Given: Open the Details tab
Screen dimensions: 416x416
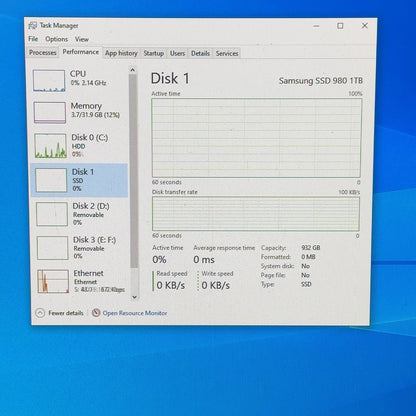Looking at the screenshot, I should (200, 53).
